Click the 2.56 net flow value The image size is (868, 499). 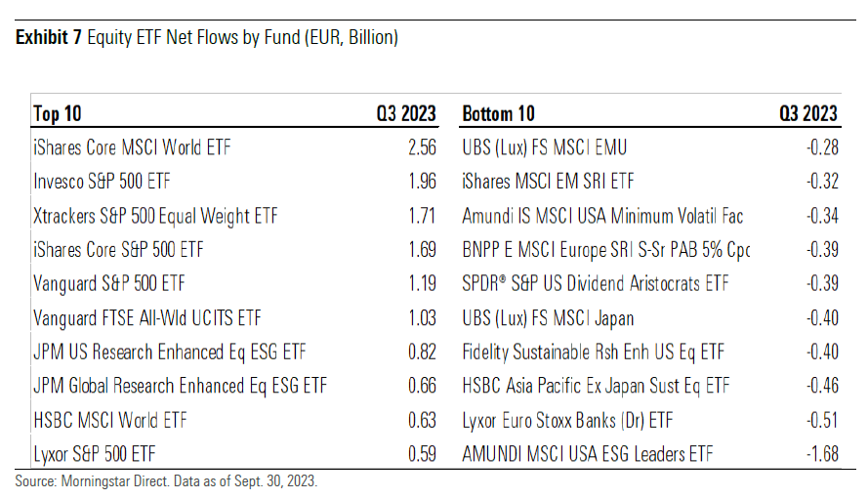tap(420, 148)
